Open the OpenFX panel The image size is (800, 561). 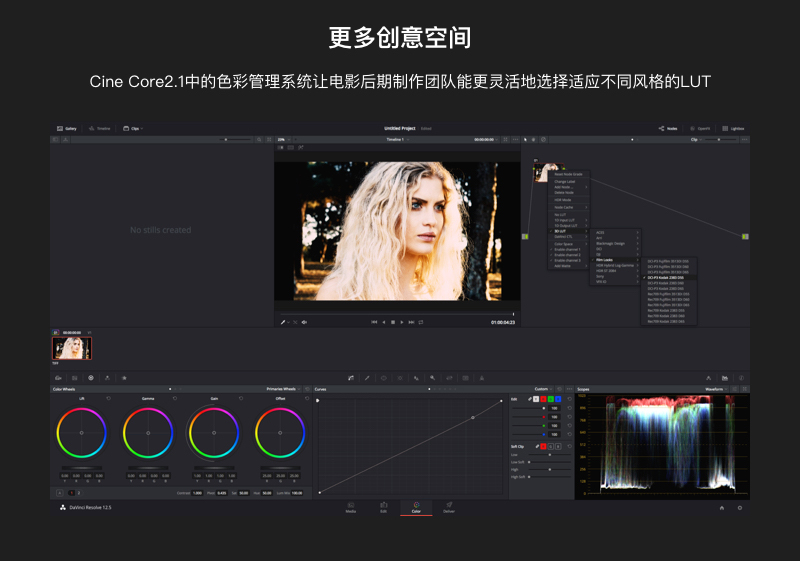click(x=700, y=129)
